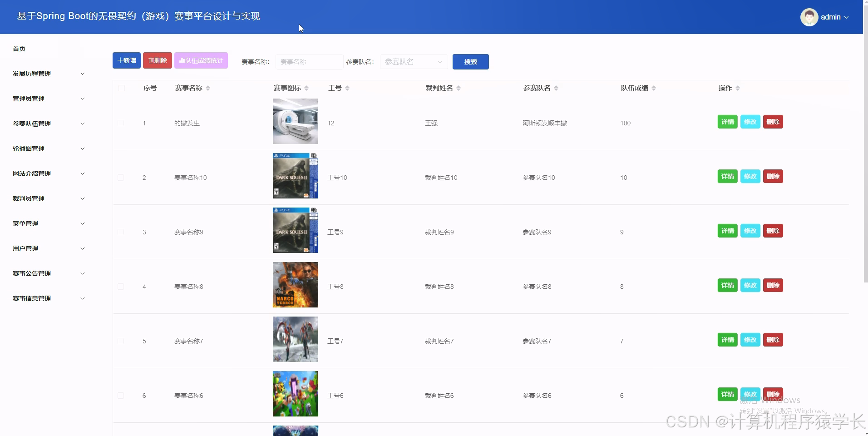Click inside the 赛事名称 input field
Image resolution: width=868 pixels, height=436 pixels.
pos(309,61)
